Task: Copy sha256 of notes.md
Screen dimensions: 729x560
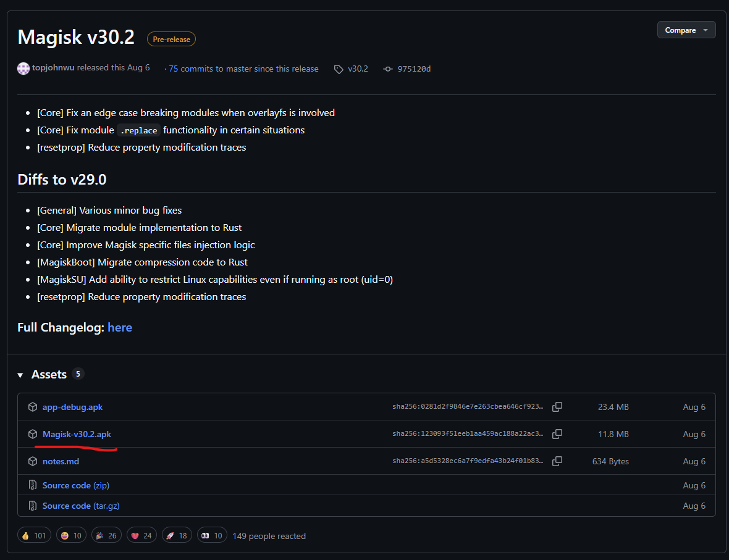Action: 557,461
